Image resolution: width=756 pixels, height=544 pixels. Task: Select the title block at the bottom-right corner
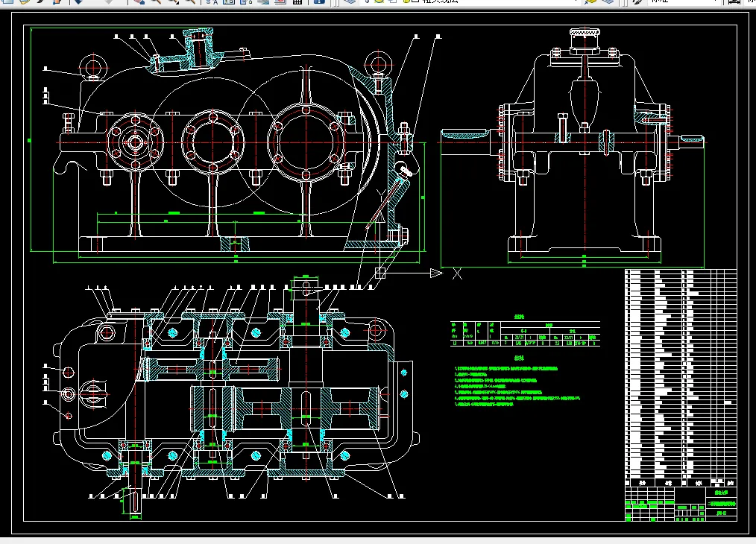(681, 504)
